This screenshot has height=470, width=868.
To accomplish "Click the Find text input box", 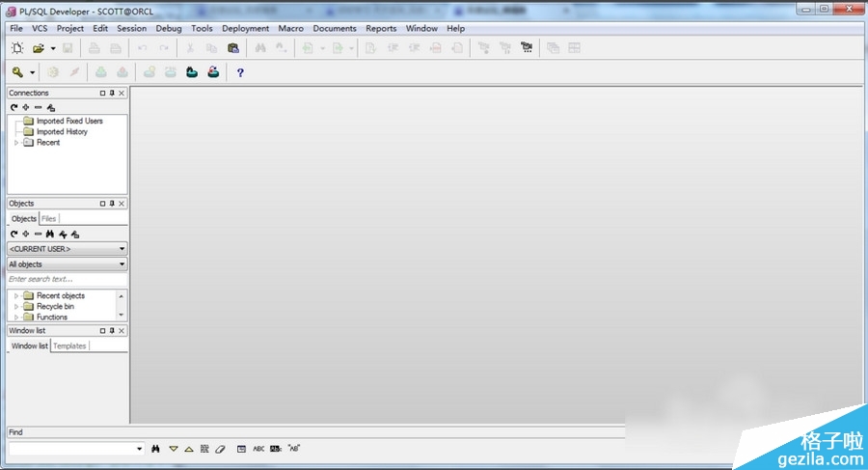I will 72,449.
